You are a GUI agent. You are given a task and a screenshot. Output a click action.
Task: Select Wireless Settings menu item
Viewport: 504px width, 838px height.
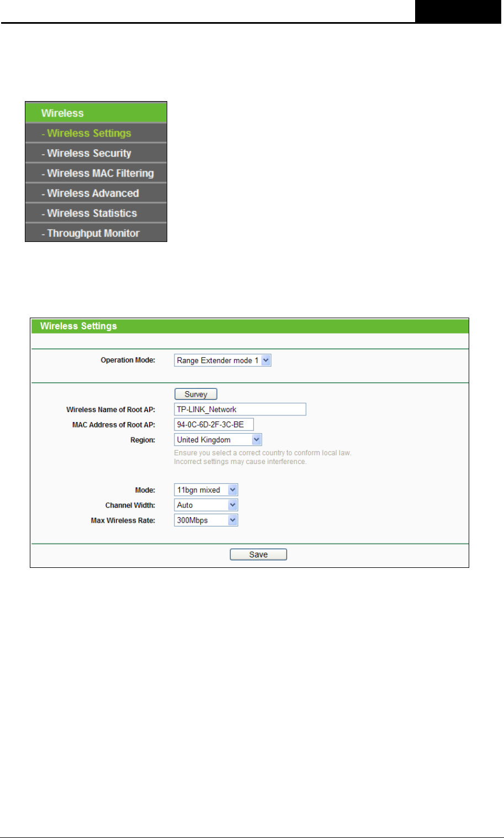point(96,133)
